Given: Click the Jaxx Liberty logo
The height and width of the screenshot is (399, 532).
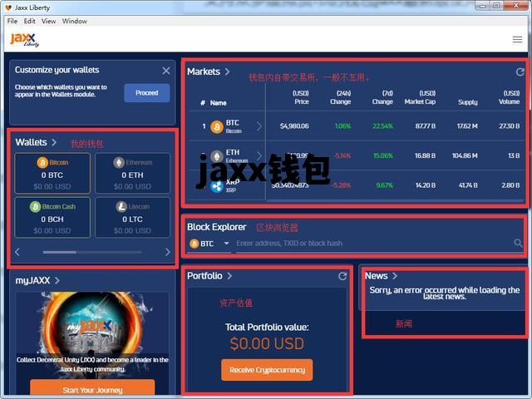Looking at the screenshot, I should point(24,39).
